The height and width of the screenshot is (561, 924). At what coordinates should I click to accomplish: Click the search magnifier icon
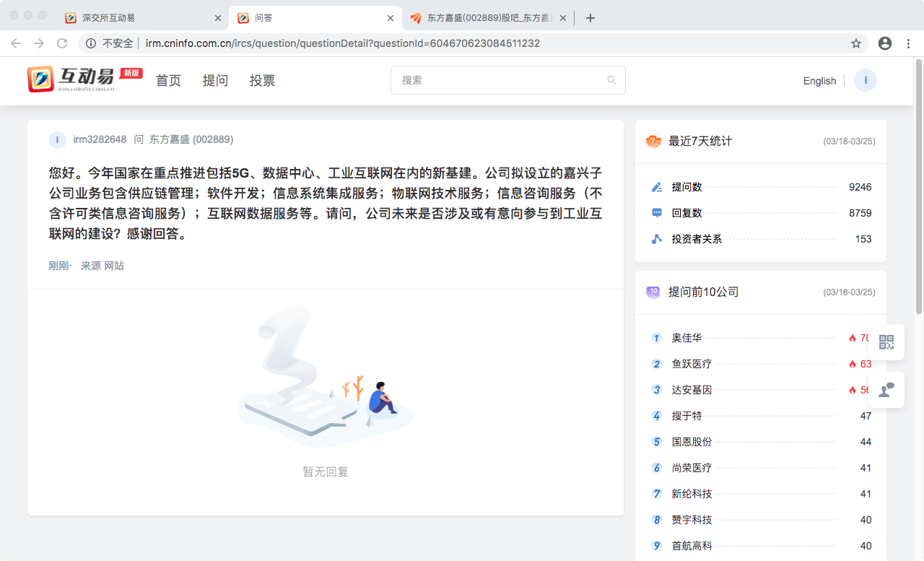pyautogui.click(x=612, y=80)
